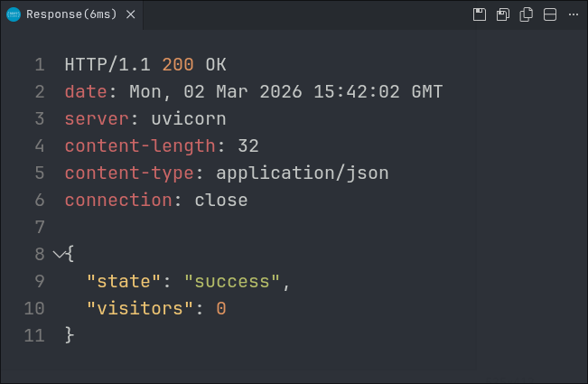Viewport: 588px width, 384px height.
Task: Open the more actions ellipsis menu
Action: (573, 14)
